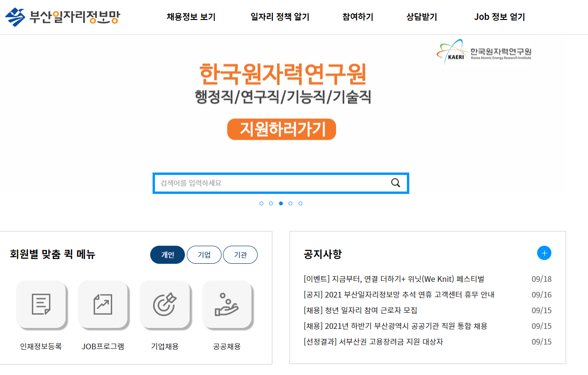Screen dimensions: 588x375
Task: Click the 인재정보등록 label
Action: [41, 346]
